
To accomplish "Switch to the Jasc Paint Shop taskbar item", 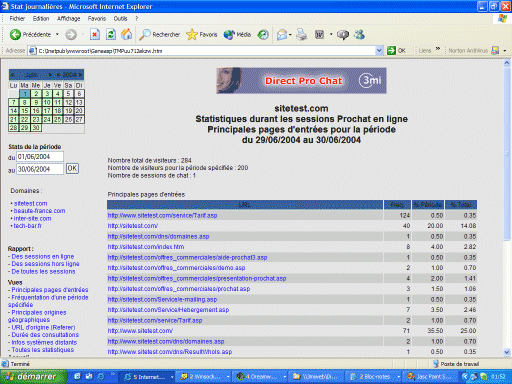I will [430, 377].
